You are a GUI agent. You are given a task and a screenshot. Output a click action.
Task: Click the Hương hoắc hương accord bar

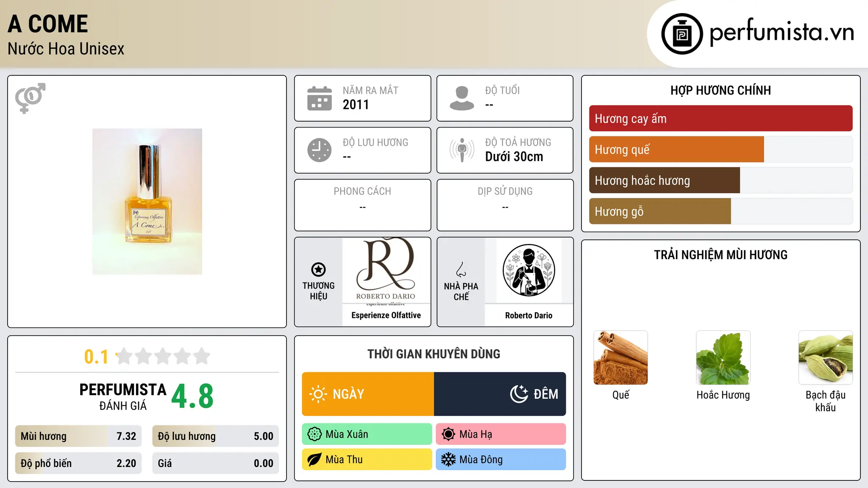[x=721, y=180]
